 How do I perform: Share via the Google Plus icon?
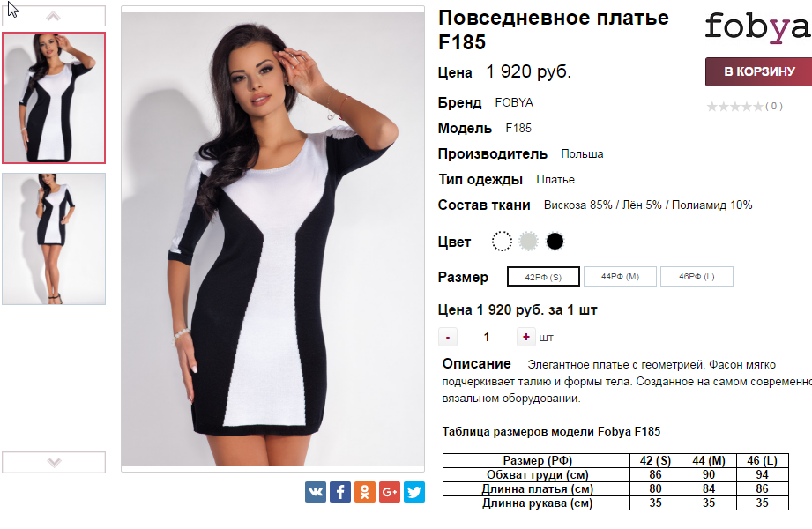click(x=390, y=492)
